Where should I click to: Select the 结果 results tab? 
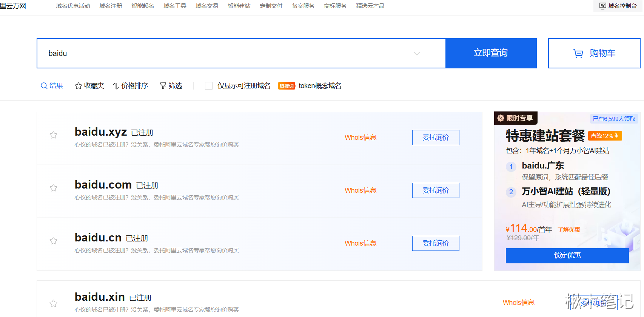pyautogui.click(x=52, y=86)
